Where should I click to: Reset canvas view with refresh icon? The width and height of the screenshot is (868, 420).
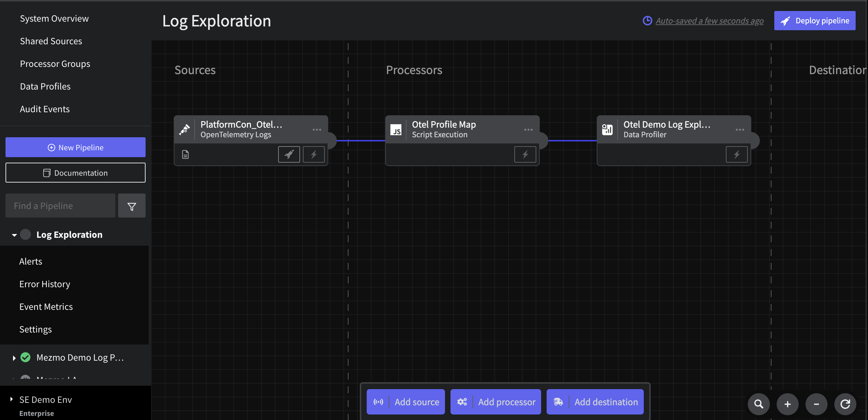[845, 404]
